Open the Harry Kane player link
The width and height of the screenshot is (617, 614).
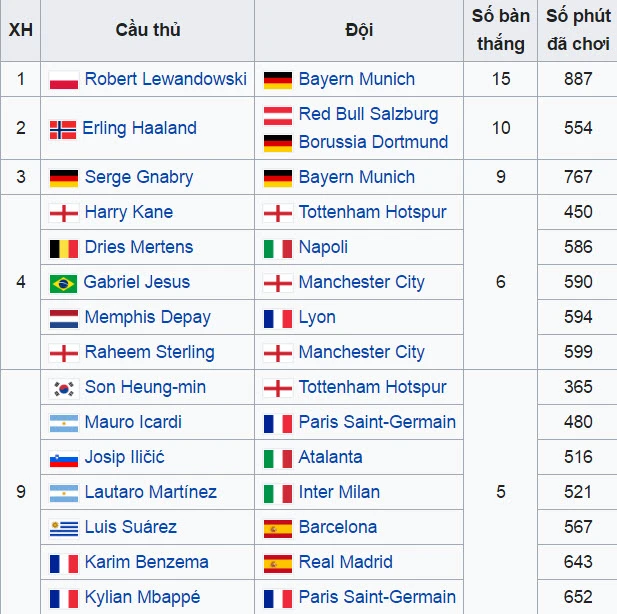(128, 212)
